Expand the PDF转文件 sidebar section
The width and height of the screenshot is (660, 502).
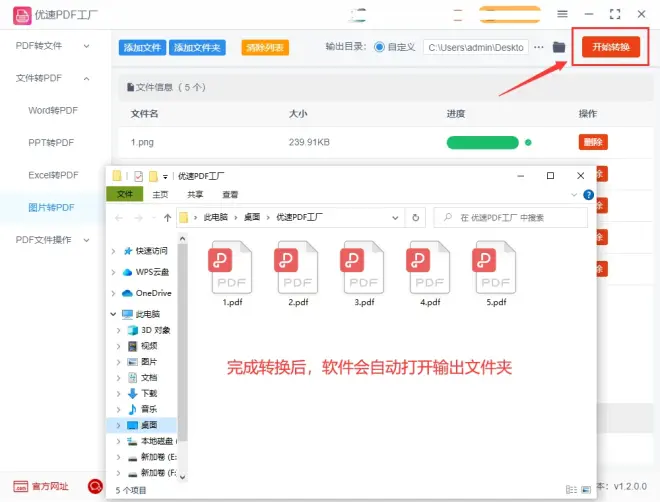pos(88,46)
